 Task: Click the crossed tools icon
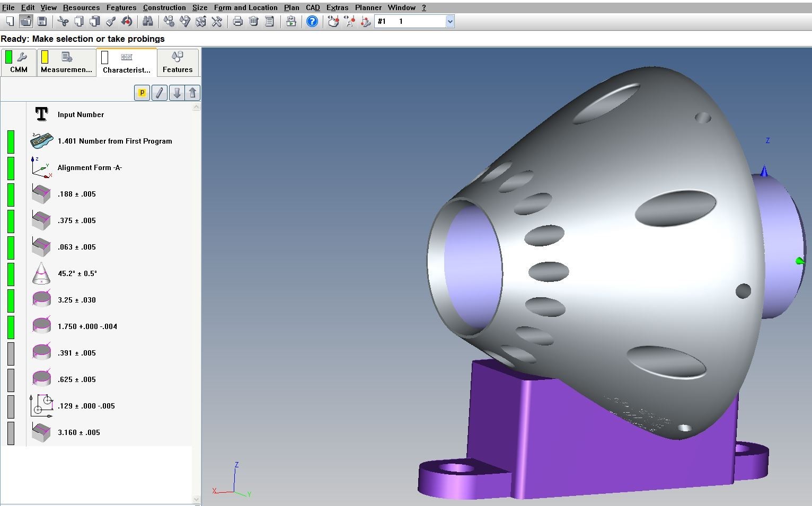tap(217, 21)
